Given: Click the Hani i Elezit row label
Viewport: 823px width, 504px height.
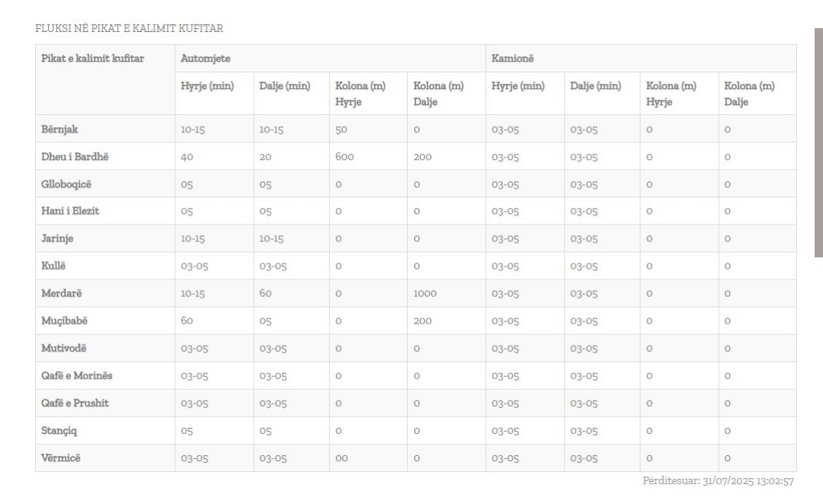Looking at the screenshot, I should [x=70, y=212].
